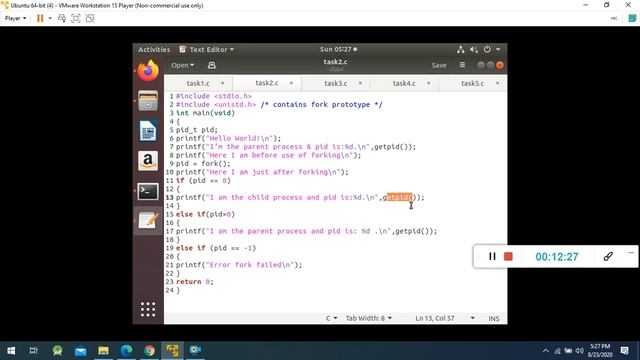Screen dimensions: 640x360
Task: Click the Activities button
Action: (x=154, y=49)
